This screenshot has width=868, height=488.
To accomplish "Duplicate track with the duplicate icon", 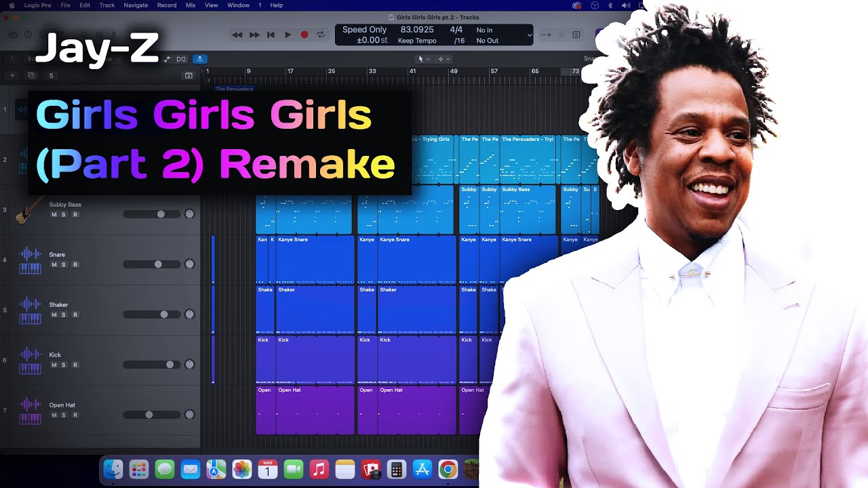I will click(x=31, y=75).
